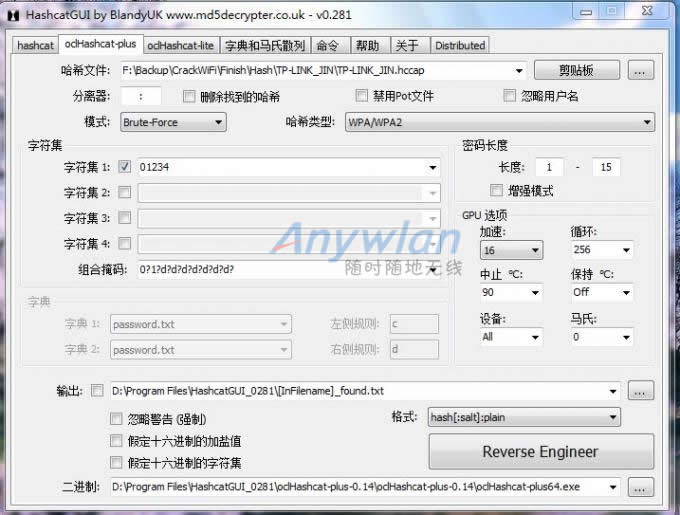Open the 加速 dropdown showing 16
This screenshot has width=680, height=515.
(x=511, y=250)
